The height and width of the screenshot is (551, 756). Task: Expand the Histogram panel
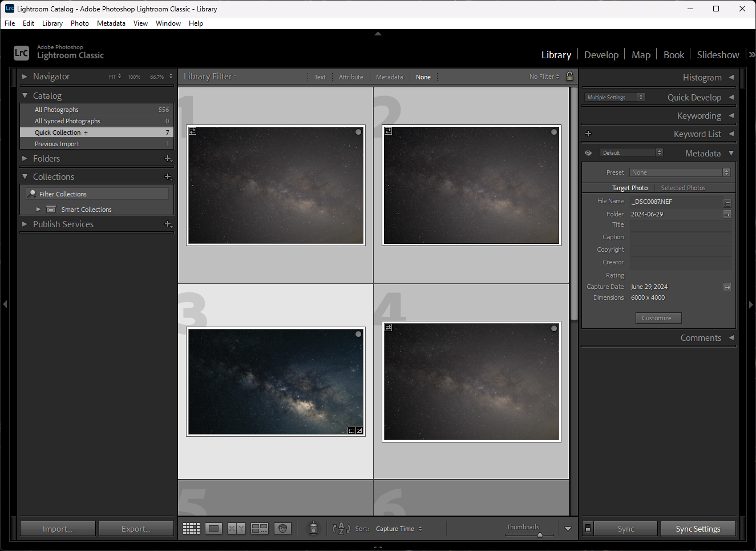731,77
